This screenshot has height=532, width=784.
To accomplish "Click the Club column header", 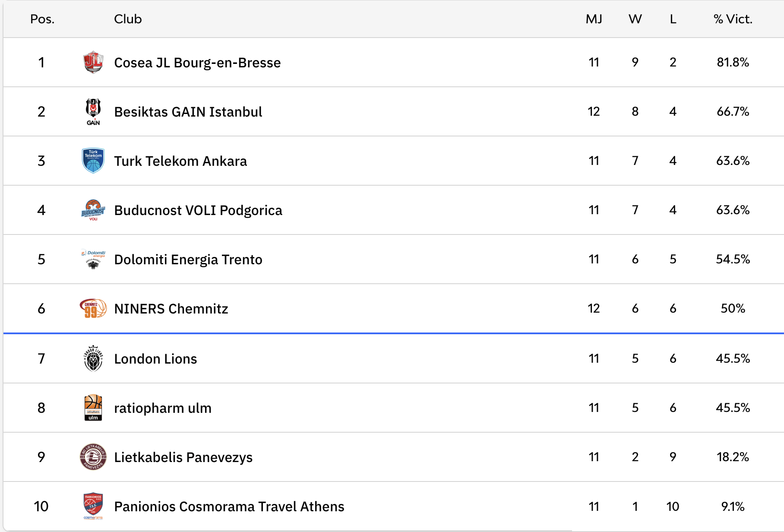I will click(x=128, y=19).
